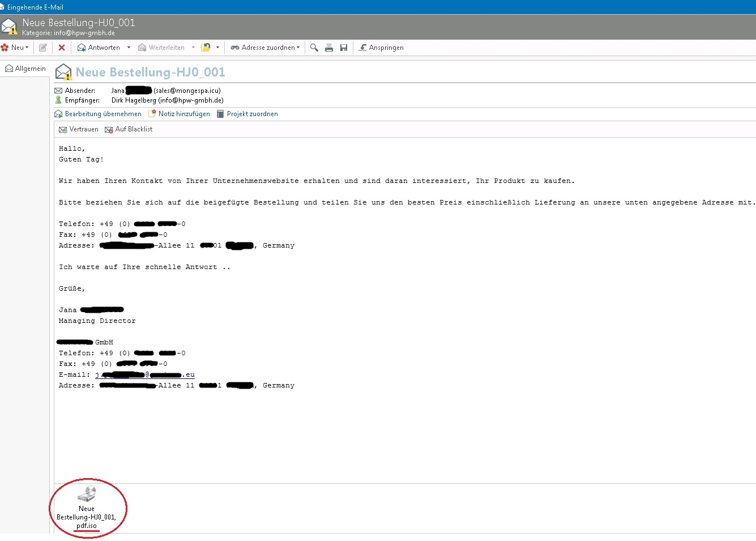The height and width of the screenshot is (541, 756).
Task: Click the envelope icon in header bar
Action: [x=9, y=27]
